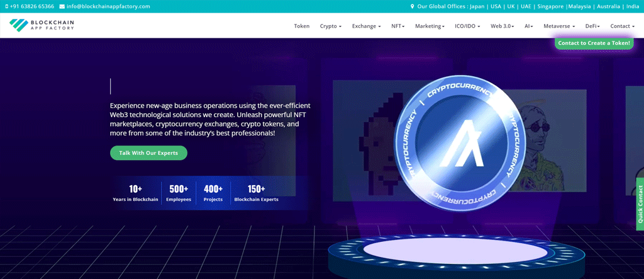The width and height of the screenshot is (644, 279).
Task: Open the Contact menu
Action: (622, 26)
